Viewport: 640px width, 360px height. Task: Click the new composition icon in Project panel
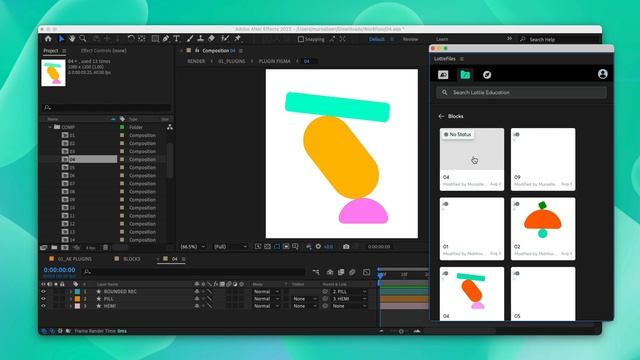[x=65, y=248]
